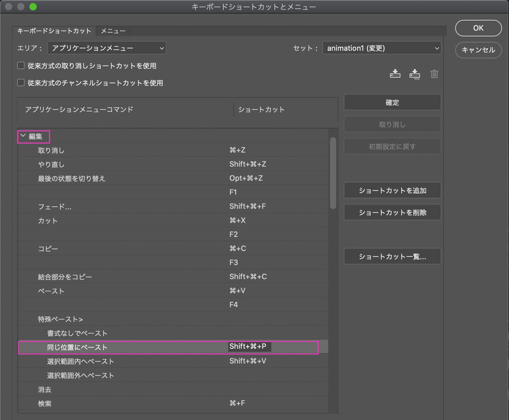Select the 書式なしでペースト row
The image size is (509, 420).
[173, 333]
